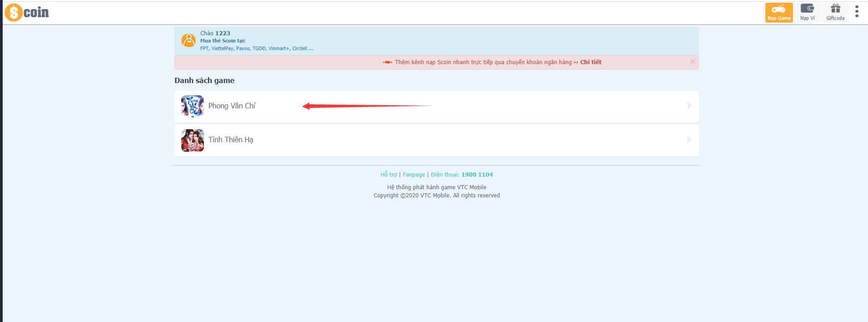Click the Phong Vân Chí game thumbnail

[x=193, y=106]
